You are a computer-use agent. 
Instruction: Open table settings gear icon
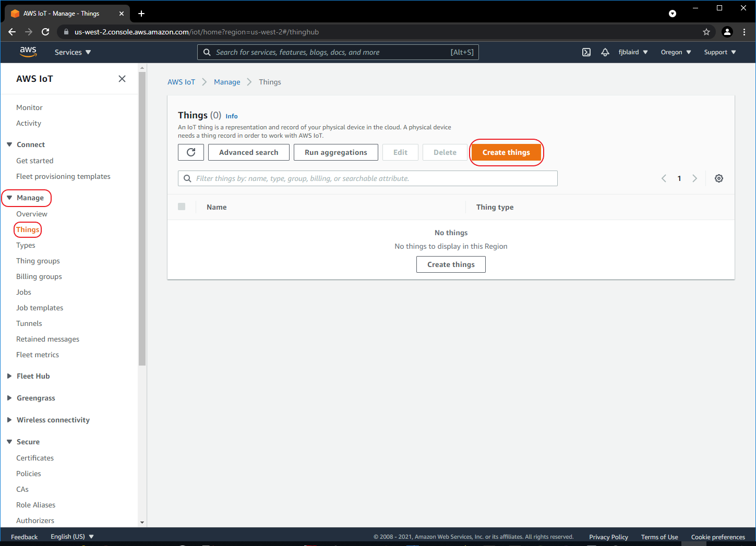click(x=718, y=178)
